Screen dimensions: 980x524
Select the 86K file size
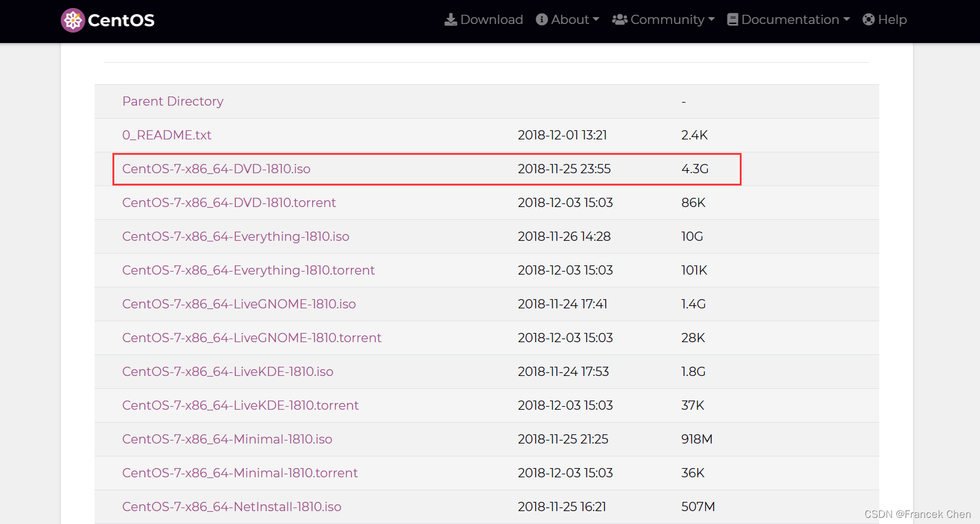pyautogui.click(x=693, y=203)
